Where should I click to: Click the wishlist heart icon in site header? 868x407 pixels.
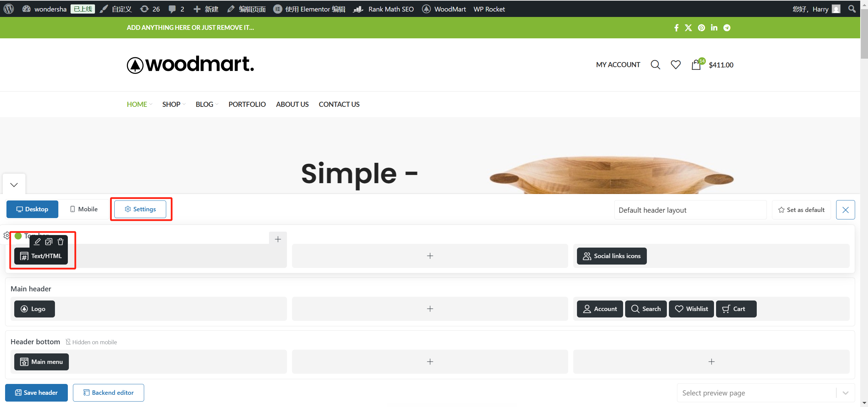point(676,64)
